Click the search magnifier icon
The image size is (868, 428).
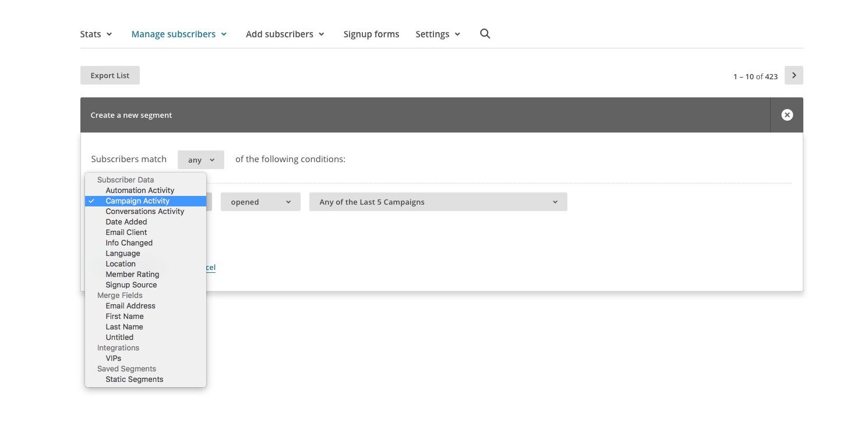[485, 34]
